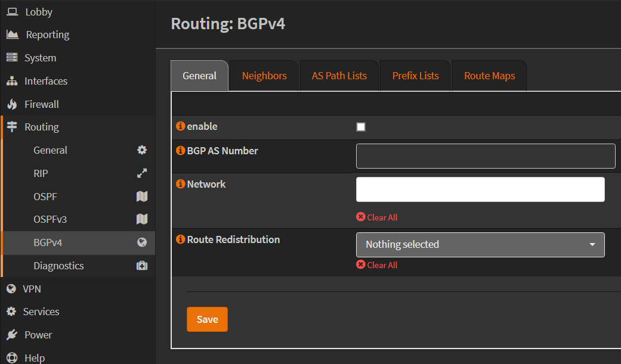Open the Route Redistribution dropdown
The height and width of the screenshot is (364, 621).
pyautogui.click(x=480, y=244)
